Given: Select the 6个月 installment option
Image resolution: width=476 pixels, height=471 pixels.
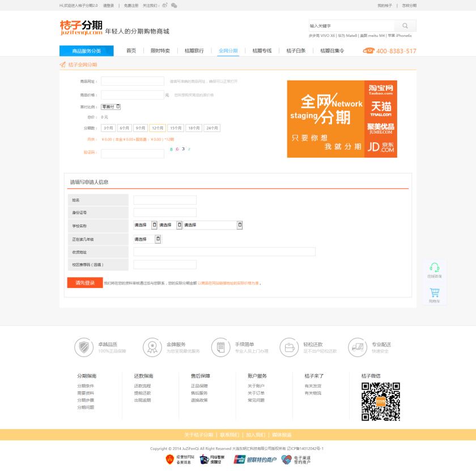Looking at the screenshot, I should (x=125, y=128).
